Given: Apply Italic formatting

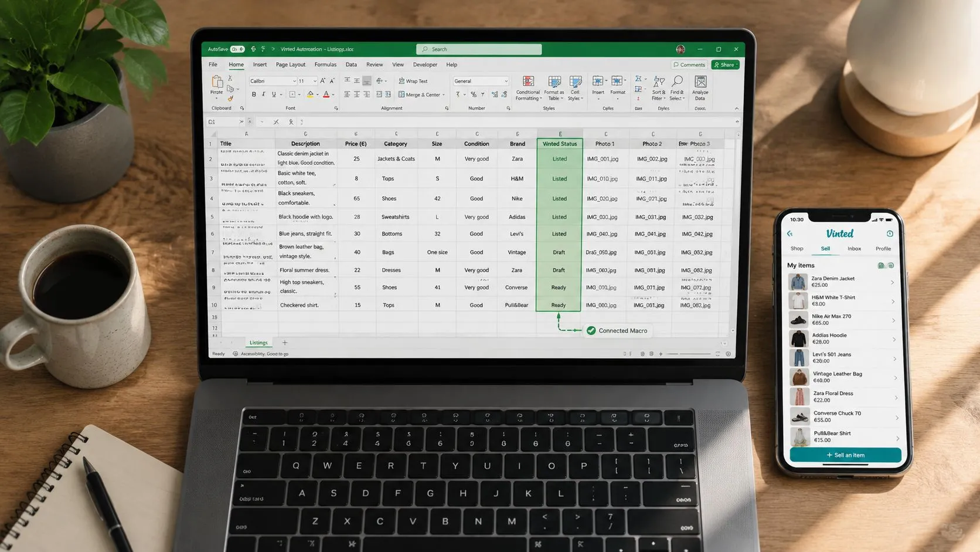Looking at the screenshot, I should [263, 94].
